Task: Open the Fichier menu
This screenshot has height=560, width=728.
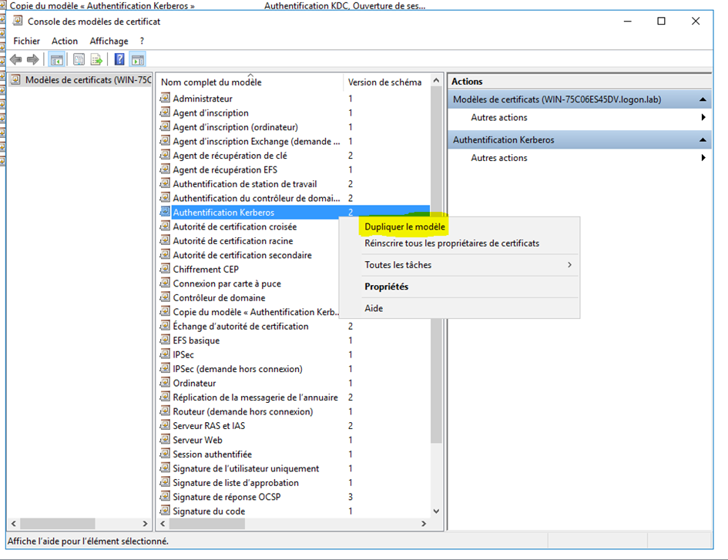Action: tap(26, 41)
